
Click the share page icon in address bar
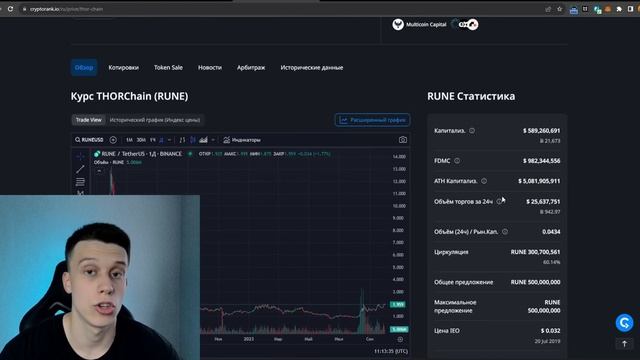click(x=548, y=9)
